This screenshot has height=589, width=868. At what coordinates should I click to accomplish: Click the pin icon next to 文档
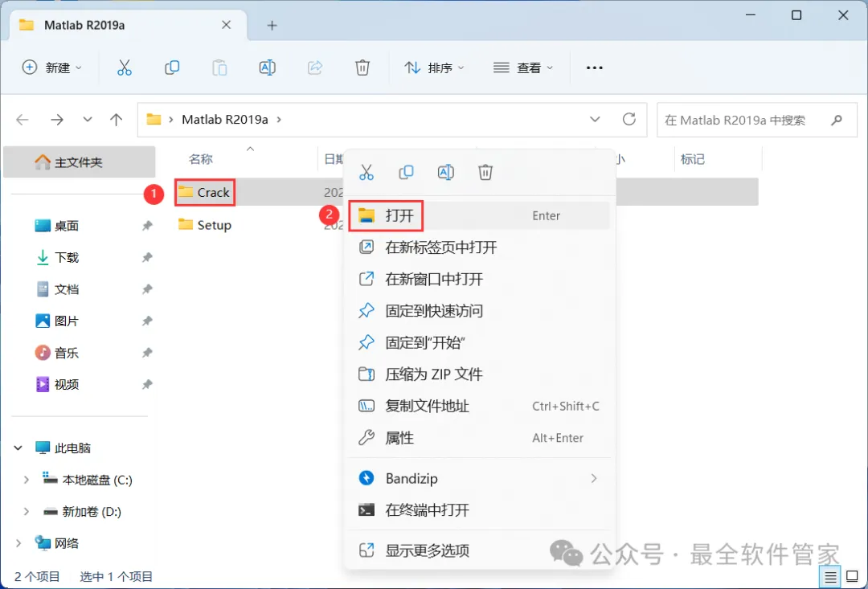pos(147,289)
